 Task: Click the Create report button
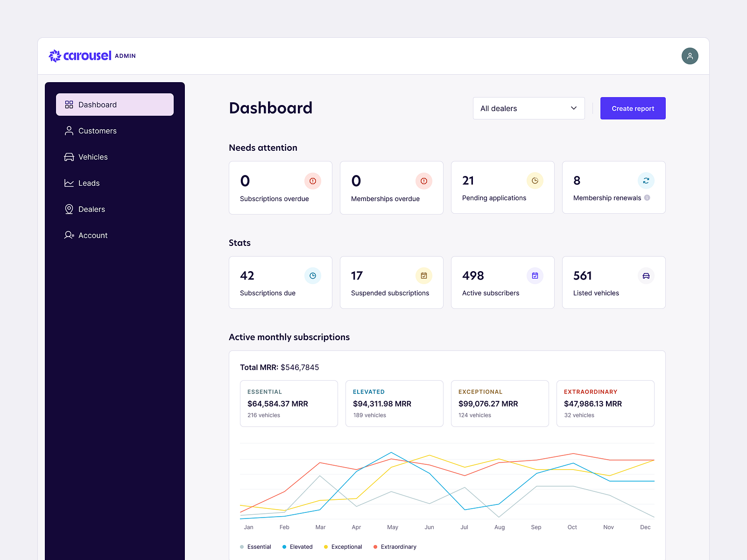[x=633, y=108]
